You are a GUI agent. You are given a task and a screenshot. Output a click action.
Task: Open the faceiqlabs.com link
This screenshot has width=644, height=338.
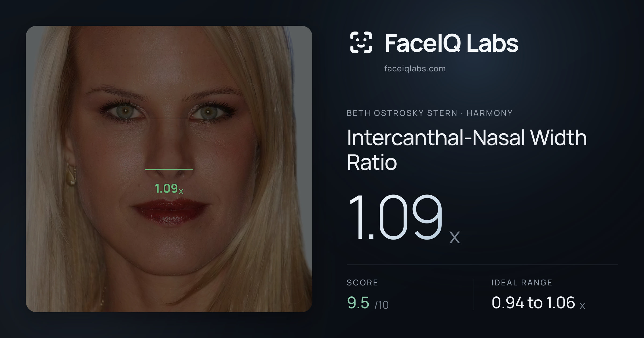point(415,69)
